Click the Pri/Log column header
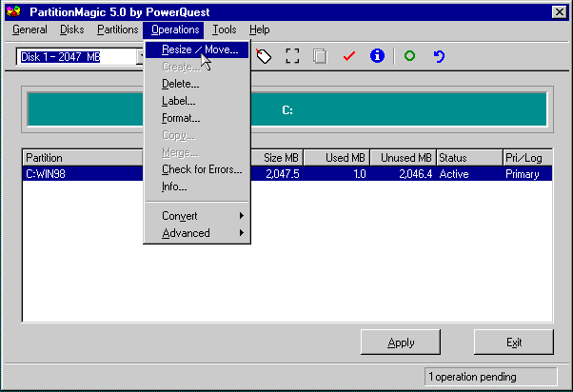Screen dimensions: 573x392 (527, 158)
